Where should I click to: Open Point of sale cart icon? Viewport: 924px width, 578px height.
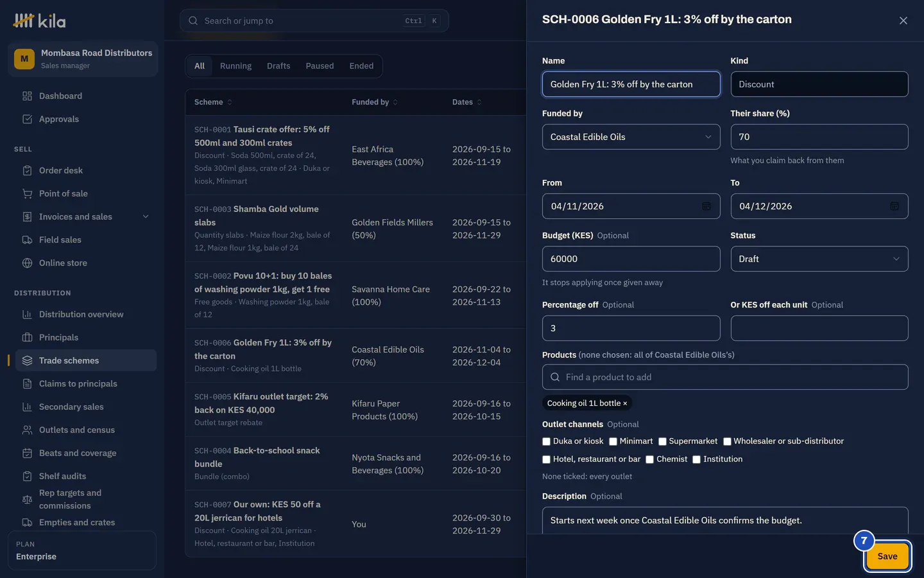(27, 193)
